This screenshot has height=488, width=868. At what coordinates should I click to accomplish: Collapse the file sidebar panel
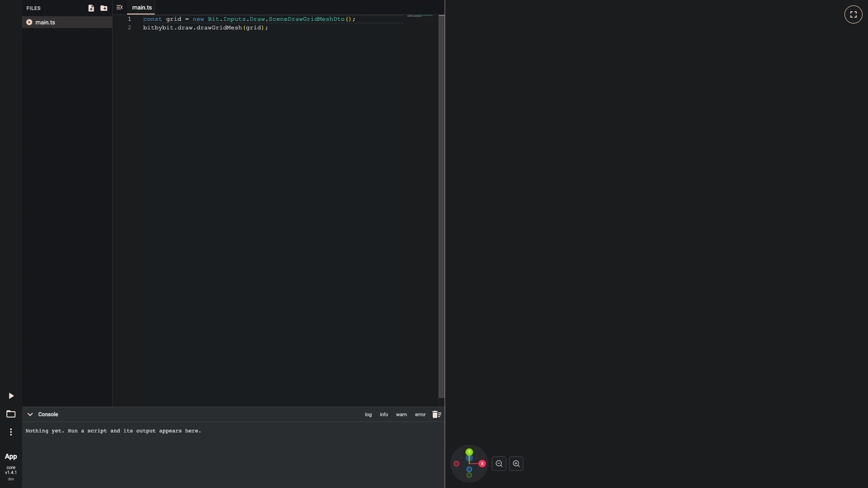point(119,8)
